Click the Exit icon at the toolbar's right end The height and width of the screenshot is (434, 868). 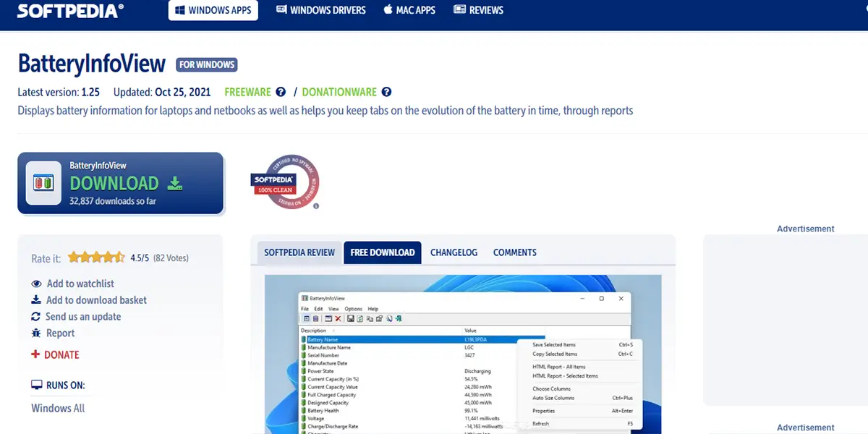click(398, 318)
